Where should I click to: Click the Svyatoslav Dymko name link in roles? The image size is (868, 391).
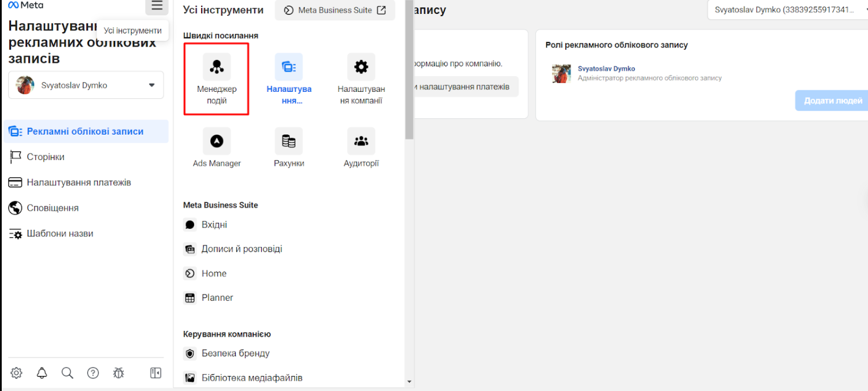[x=606, y=69]
